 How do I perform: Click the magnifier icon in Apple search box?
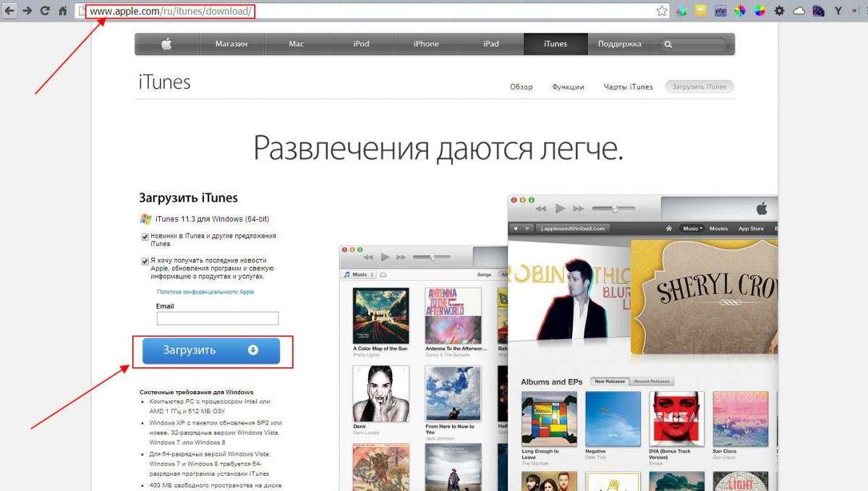pyautogui.click(x=668, y=44)
